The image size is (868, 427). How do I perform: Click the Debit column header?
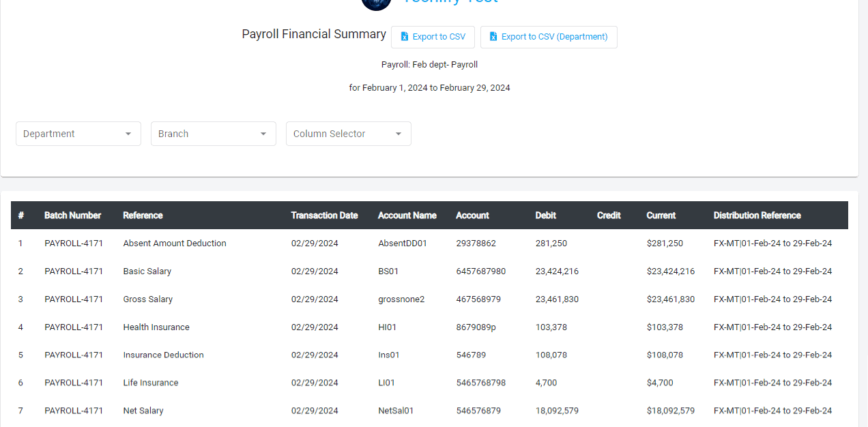tap(545, 215)
